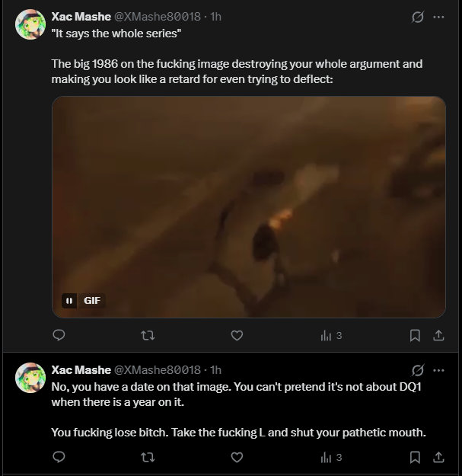Open Grok explain icon on first tweet
The height and width of the screenshot is (476, 462).
click(x=418, y=17)
